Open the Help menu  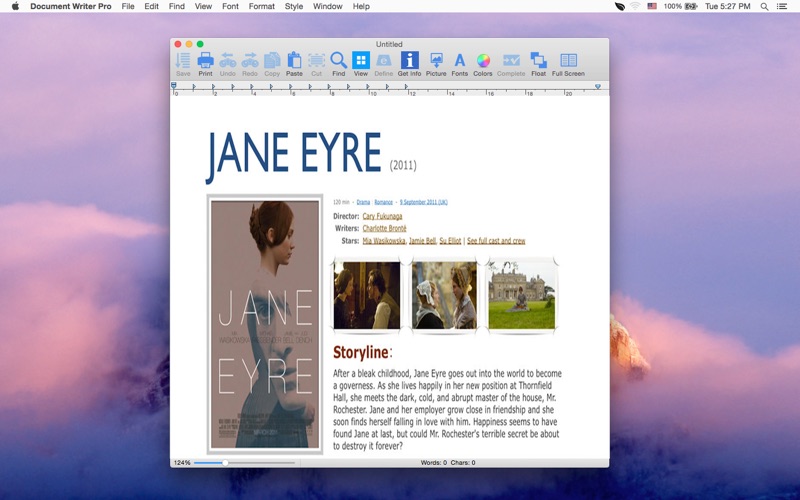(x=361, y=6)
